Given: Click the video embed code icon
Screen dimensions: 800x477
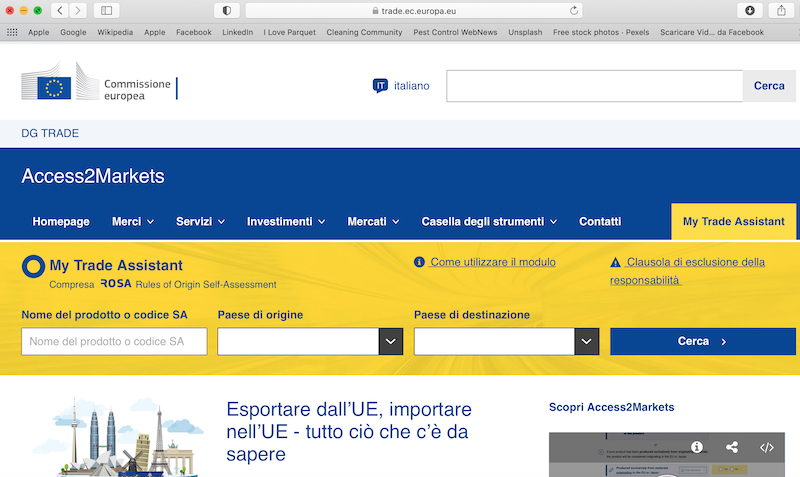Looking at the screenshot, I should [767, 448].
